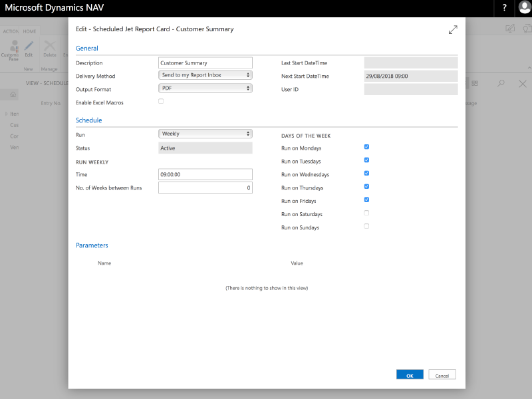Image resolution: width=532 pixels, height=399 pixels.
Task: Collapse the General section header
Action: 87,48
